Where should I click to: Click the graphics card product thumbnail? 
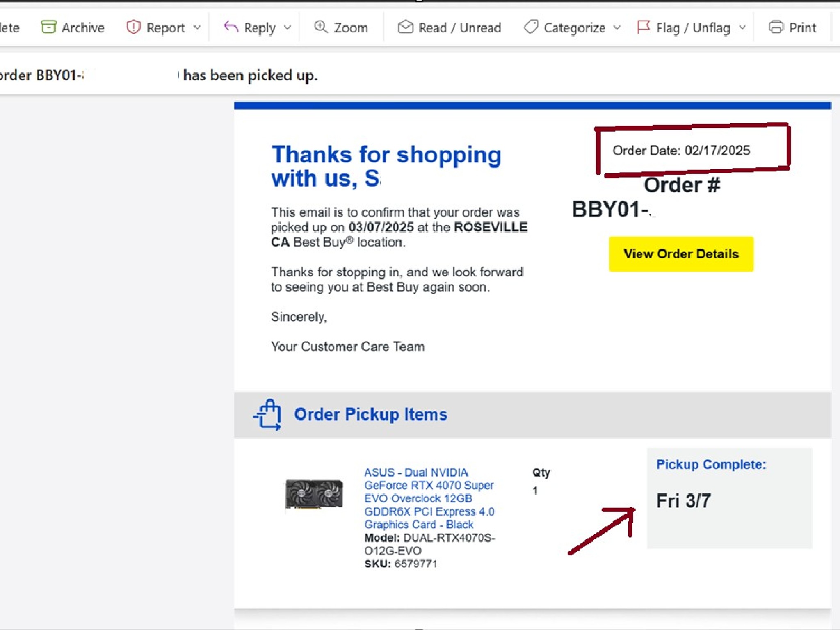pyautogui.click(x=314, y=494)
